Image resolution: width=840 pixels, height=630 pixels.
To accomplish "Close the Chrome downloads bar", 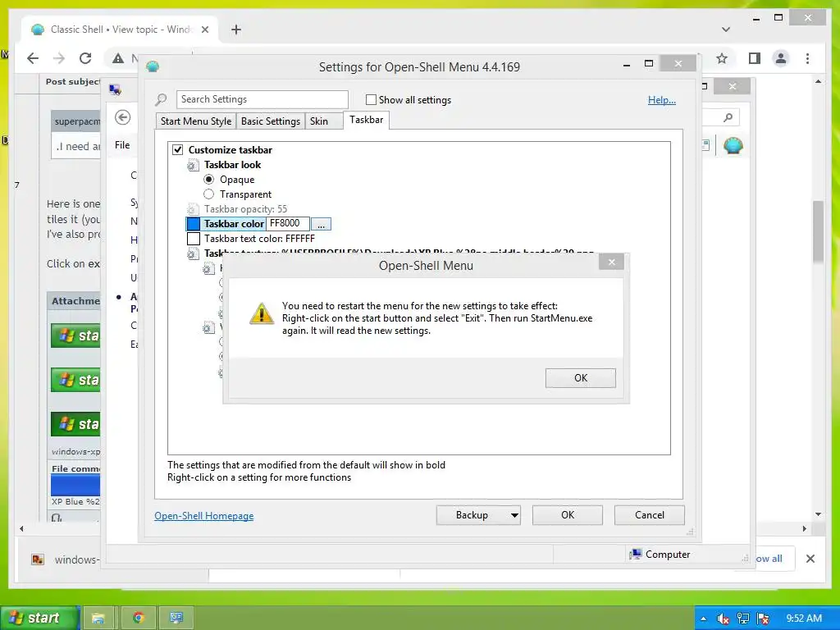I will [x=810, y=559].
